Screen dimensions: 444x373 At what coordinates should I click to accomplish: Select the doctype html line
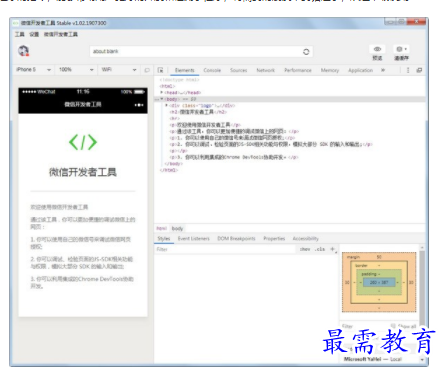click(x=179, y=80)
